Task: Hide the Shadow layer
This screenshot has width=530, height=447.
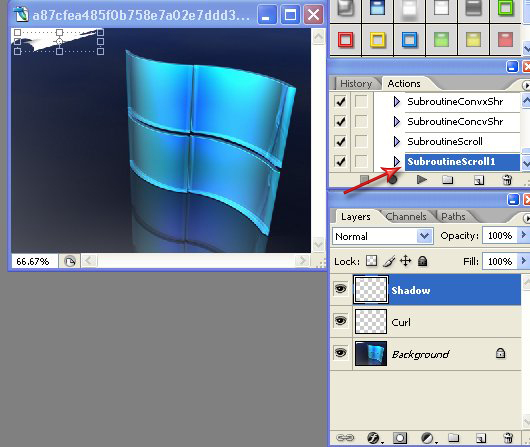Action: tap(341, 289)
